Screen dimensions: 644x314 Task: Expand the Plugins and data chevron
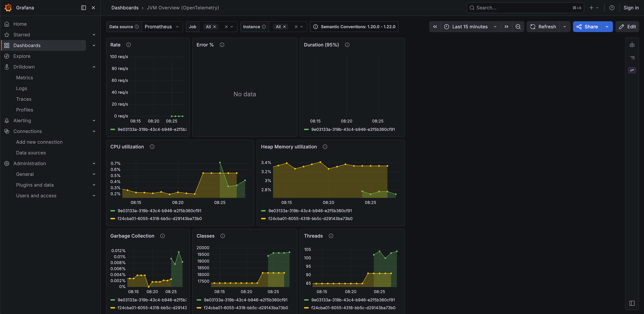pyautogui.click(x=94, y=185)
